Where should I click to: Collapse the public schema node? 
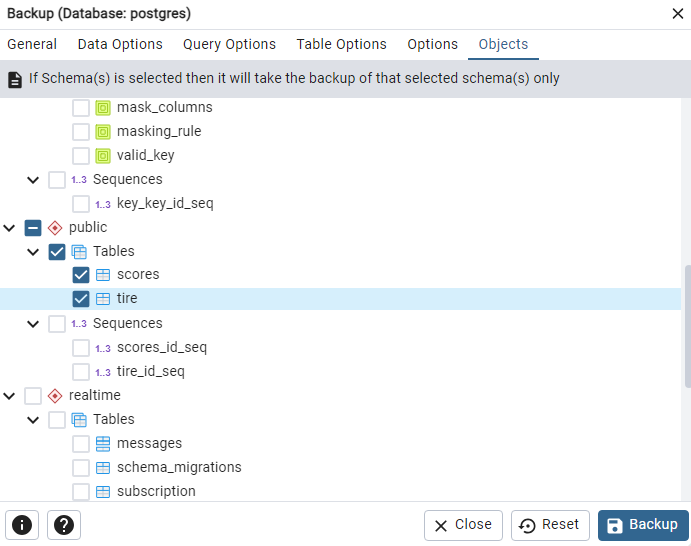(10, 228)
